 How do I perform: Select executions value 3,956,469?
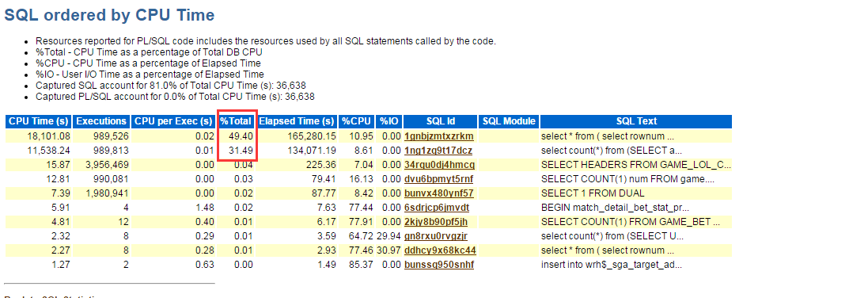pos(108,165)
